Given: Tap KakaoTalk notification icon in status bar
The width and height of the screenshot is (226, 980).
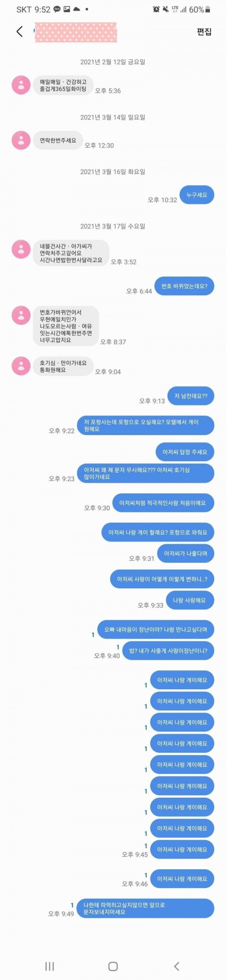Looking at the screenshot, I should click(57, 9).
